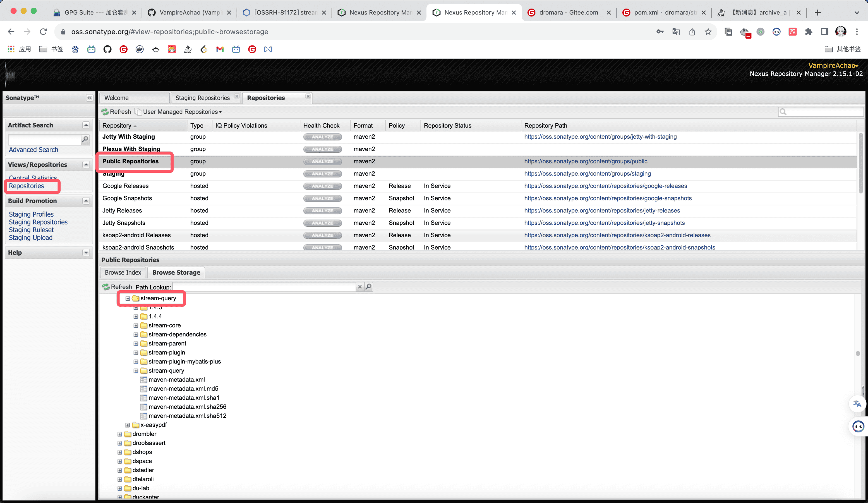Open the maven-metadata.xml file

coord(176,379)
